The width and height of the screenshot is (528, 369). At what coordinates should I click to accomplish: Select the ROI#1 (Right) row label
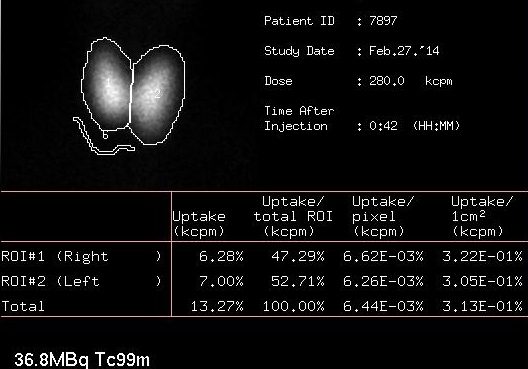coord(81,257)
